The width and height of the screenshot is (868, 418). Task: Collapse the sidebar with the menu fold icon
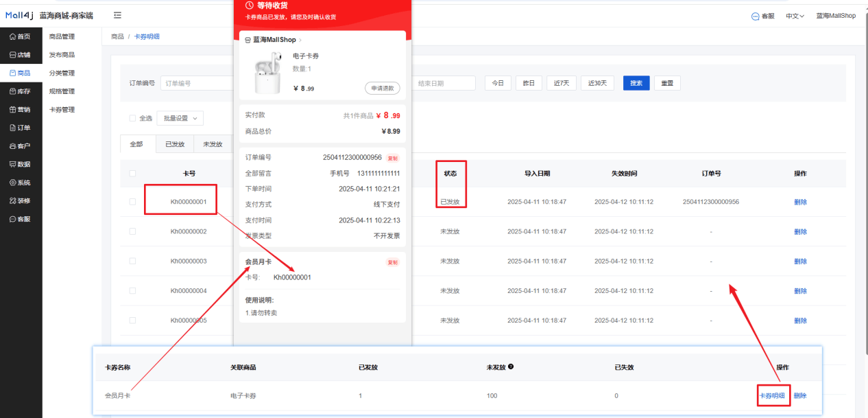(x=118, y=15)
